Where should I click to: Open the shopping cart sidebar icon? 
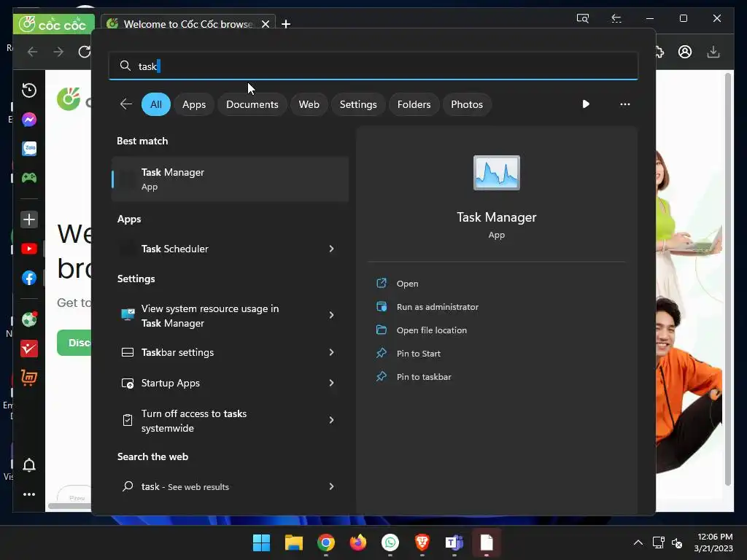pyautogui.click(x=29, y=378)
